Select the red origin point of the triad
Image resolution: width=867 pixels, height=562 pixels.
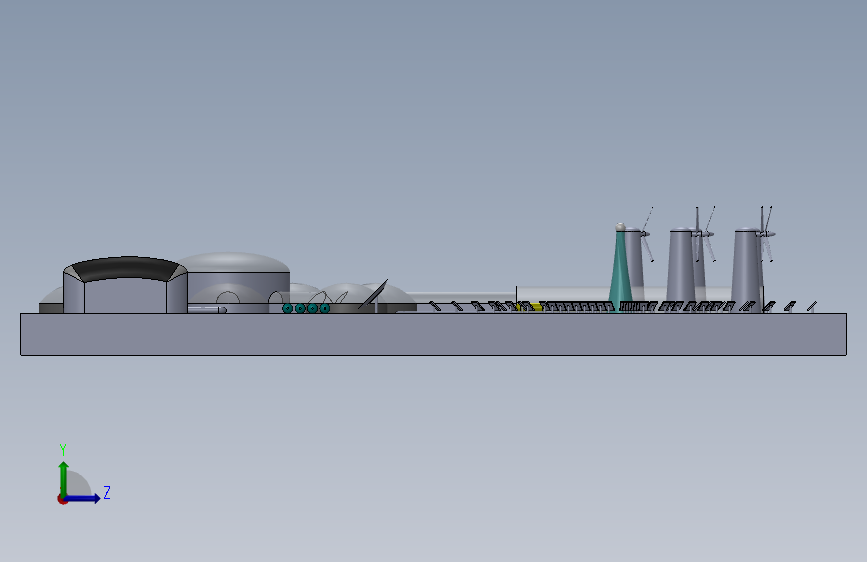[62, 499]
